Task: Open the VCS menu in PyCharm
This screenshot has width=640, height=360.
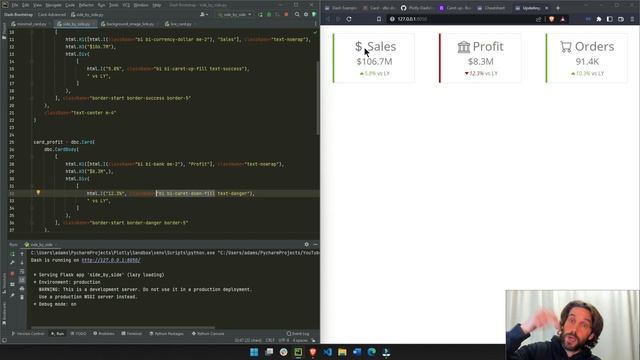Action: [x=126, y=5]
